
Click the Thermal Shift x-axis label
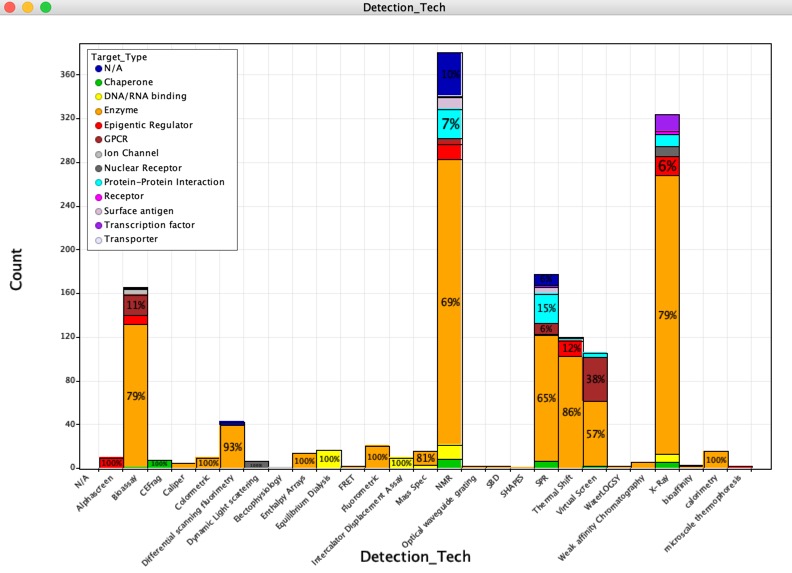point(553,494)
